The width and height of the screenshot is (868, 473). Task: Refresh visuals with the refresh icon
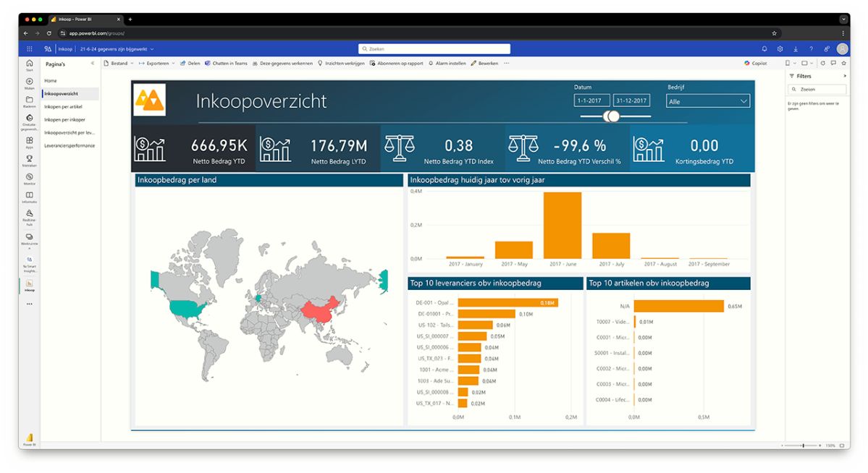point(823,64)
